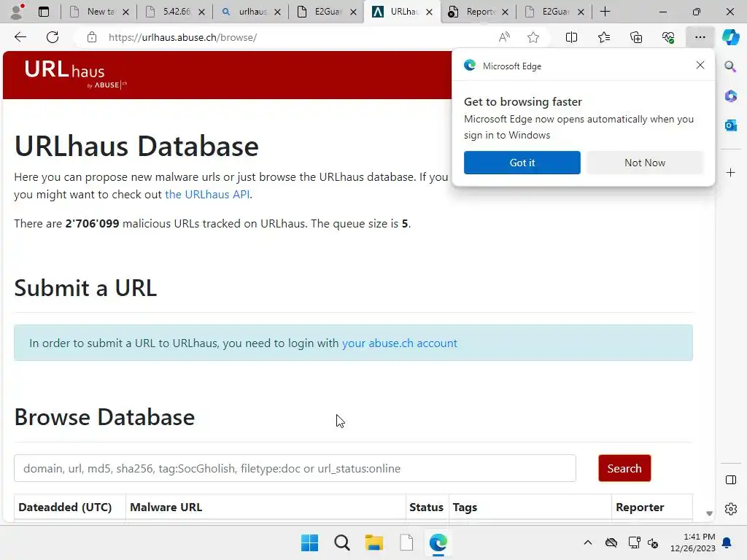
Task: Click the Microsoft Edge taskbar icon
Action: (438, 542)
